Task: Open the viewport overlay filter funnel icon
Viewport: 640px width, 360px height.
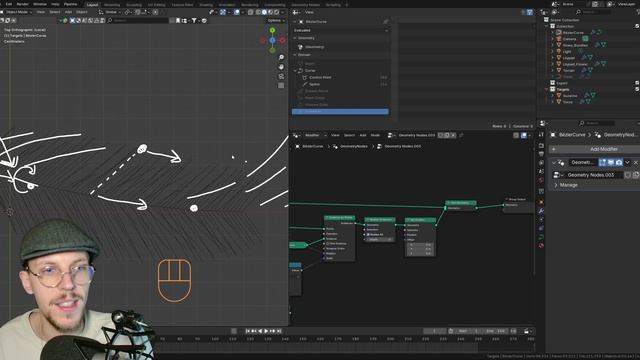Action: point(194,20)
